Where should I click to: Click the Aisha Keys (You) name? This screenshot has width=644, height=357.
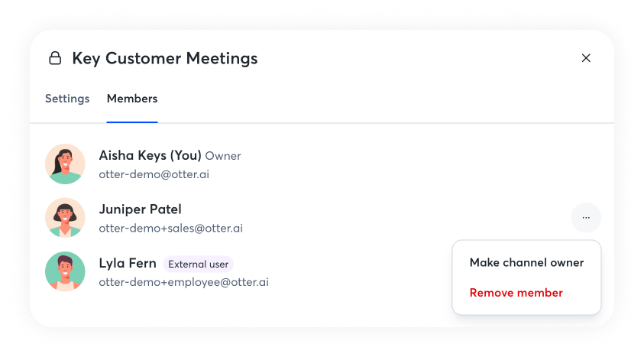coord(150,155)
